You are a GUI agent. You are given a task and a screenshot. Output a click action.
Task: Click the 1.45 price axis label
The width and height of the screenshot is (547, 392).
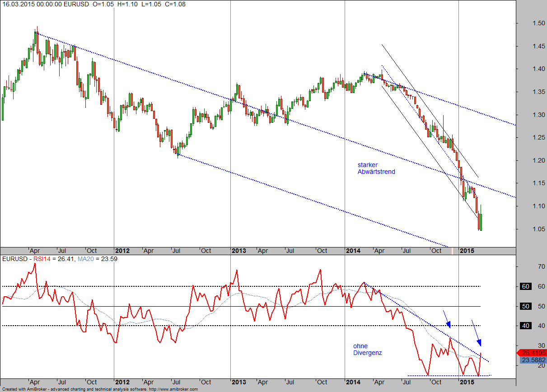click(x=538, y=46)
